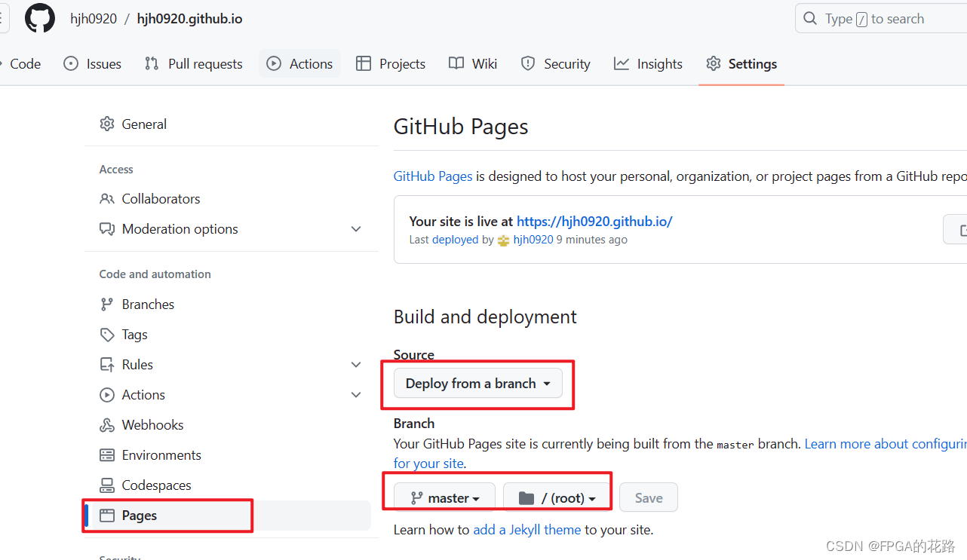
Task: Click the Environments server icon
Action: pyautogui.click(x=107, y=455)
